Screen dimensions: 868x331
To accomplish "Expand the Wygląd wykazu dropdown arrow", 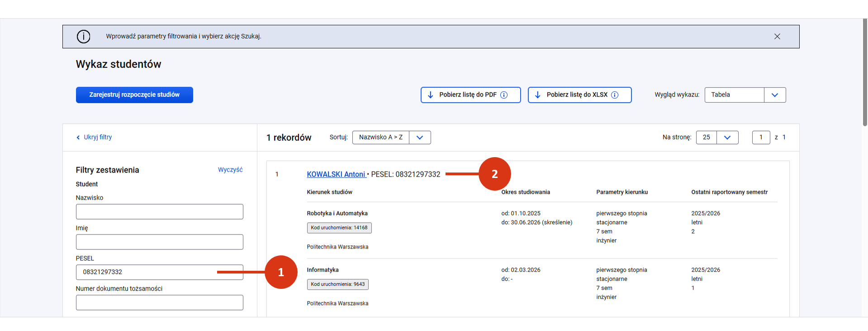I will [775, 95].
